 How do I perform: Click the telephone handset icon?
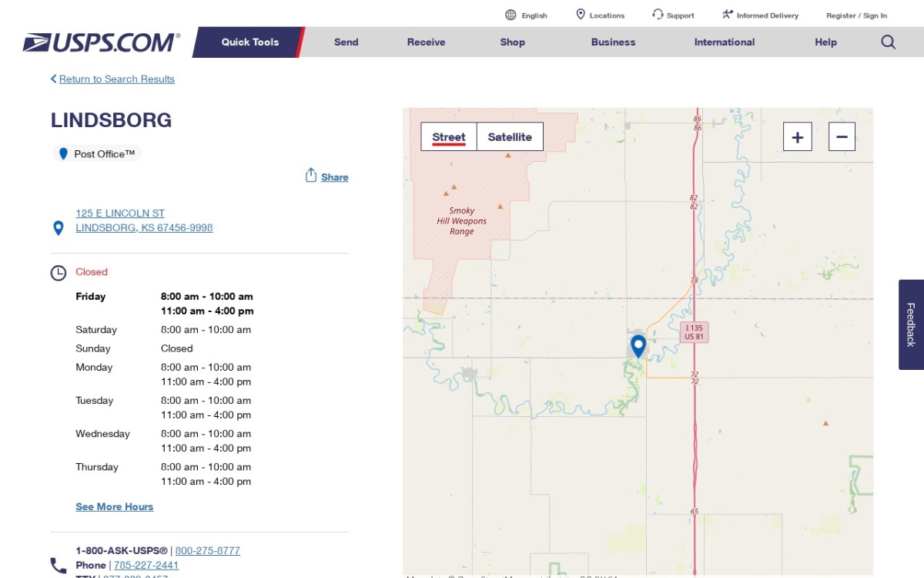click(x=58, y=566)
